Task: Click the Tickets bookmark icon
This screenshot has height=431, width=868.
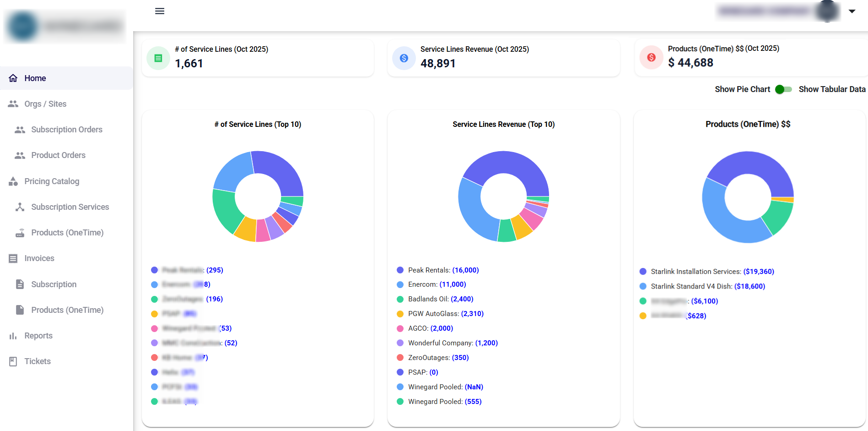Action: [x=13, y=361]
